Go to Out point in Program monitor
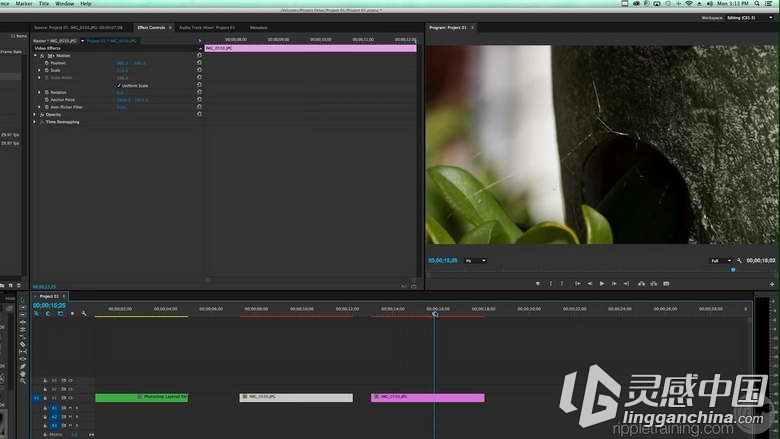 coord(626,284)
